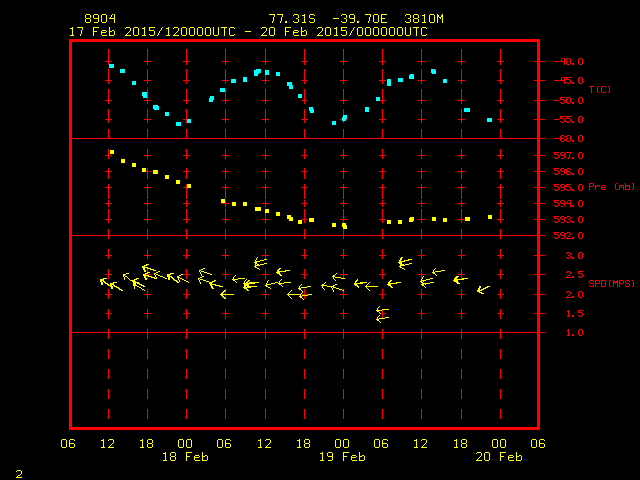Click the "1.0" wind speed tick label

click(x=574, y=333)
